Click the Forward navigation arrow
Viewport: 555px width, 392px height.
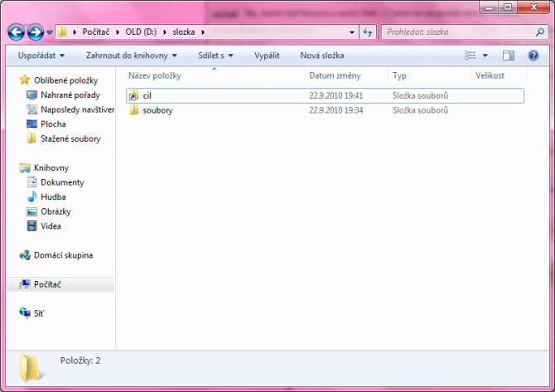coord(36,32)
